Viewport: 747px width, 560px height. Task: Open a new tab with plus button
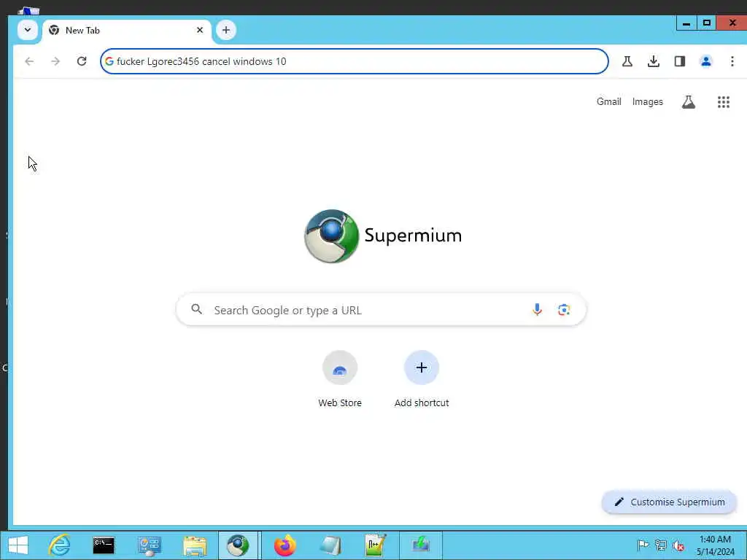[226, 30]
